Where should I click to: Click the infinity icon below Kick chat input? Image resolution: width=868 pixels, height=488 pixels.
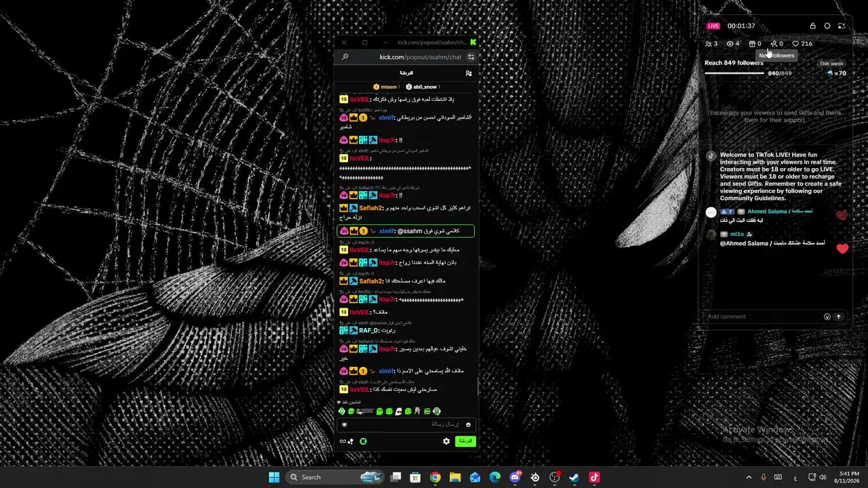point(342,441)
